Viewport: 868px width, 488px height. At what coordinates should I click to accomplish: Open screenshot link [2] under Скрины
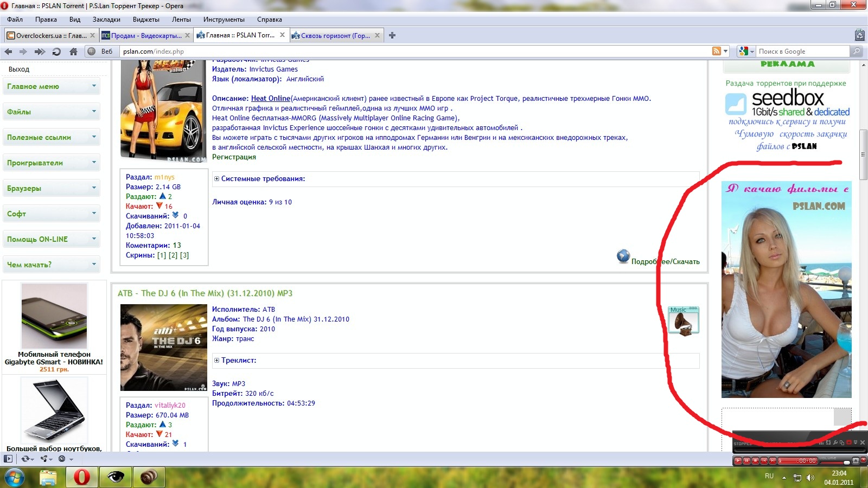click(x=173, y=255)
